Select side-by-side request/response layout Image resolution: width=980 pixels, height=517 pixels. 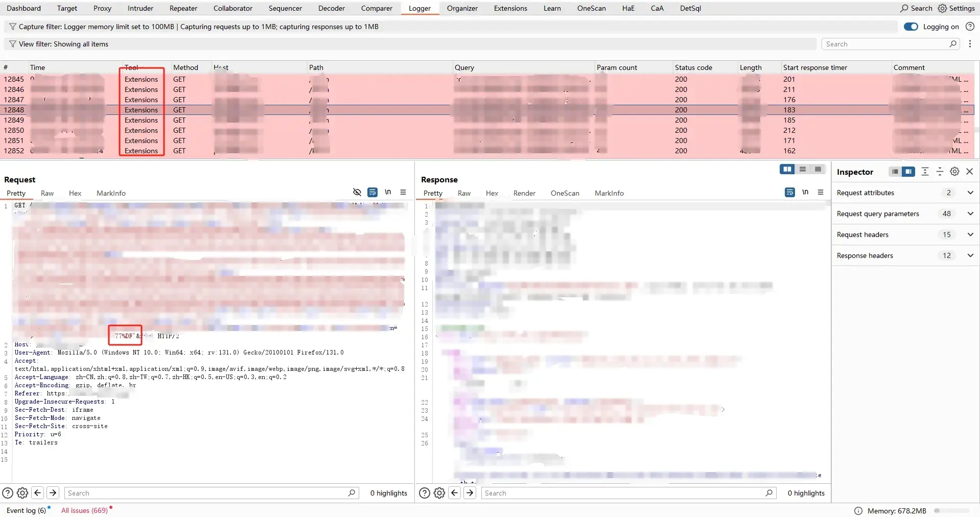pyautogui.click(x=787, y=169)
